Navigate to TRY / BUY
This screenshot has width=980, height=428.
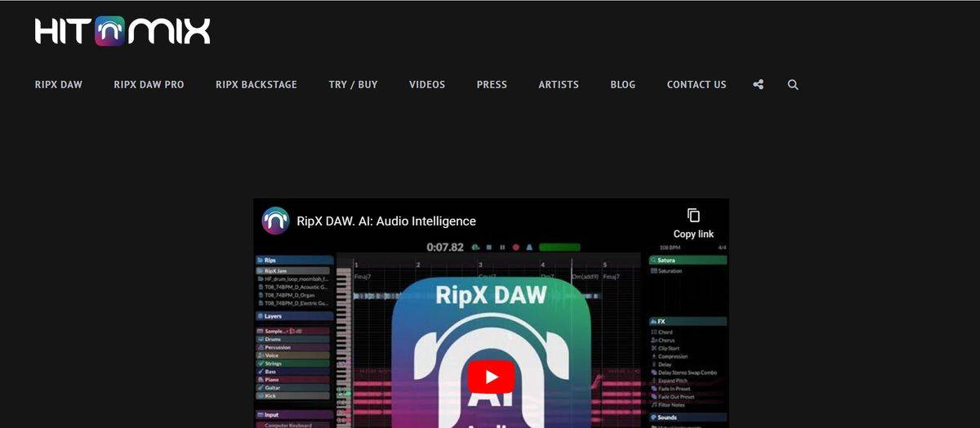click(353, 84)
